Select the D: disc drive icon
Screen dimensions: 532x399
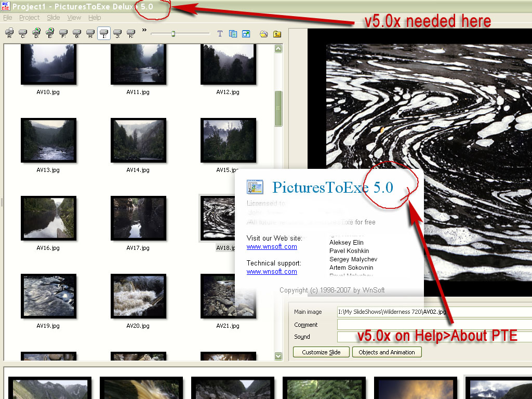pyautogui.click(x=36, y=33)
